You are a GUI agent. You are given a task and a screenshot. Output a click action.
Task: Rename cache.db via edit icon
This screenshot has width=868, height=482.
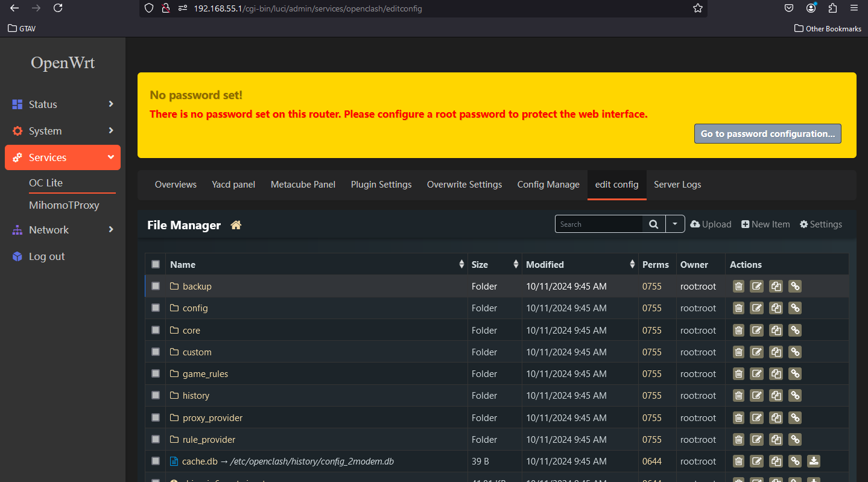[x=757, y=461]
